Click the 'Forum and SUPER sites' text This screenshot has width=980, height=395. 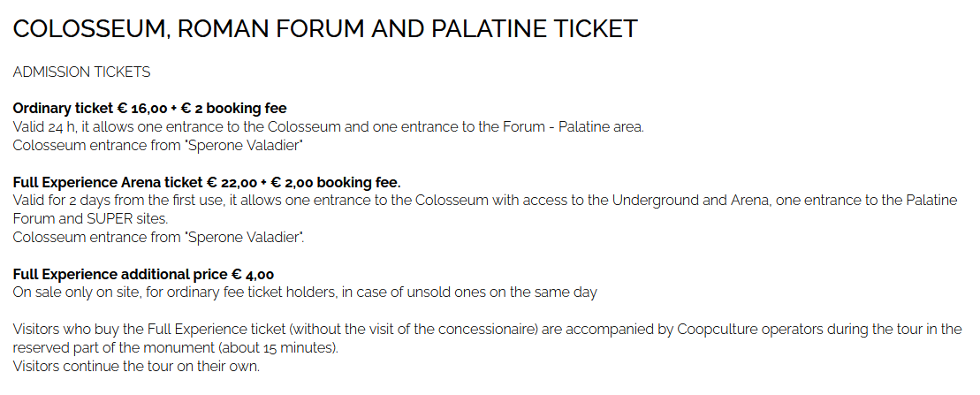pyautogui.click(x=90, y=218)
